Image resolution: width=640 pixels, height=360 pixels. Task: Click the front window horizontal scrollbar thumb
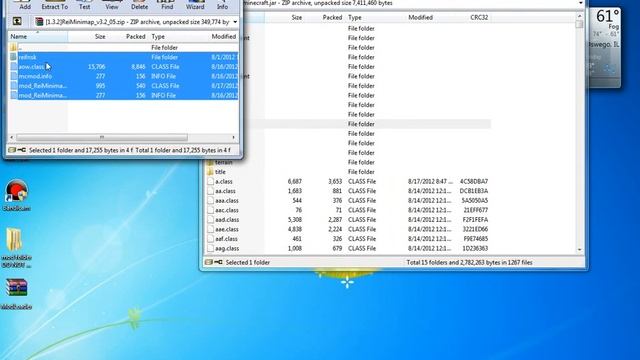click(x=102, y=138)
